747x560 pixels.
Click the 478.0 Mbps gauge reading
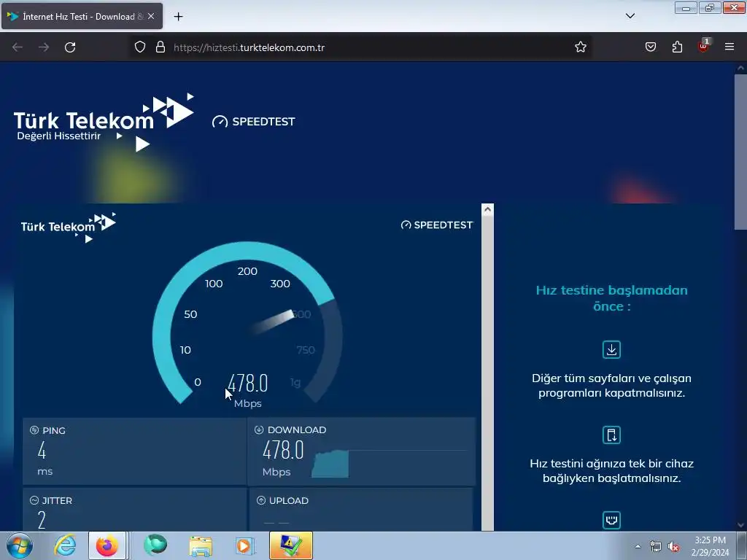click(x=248, y=383)
